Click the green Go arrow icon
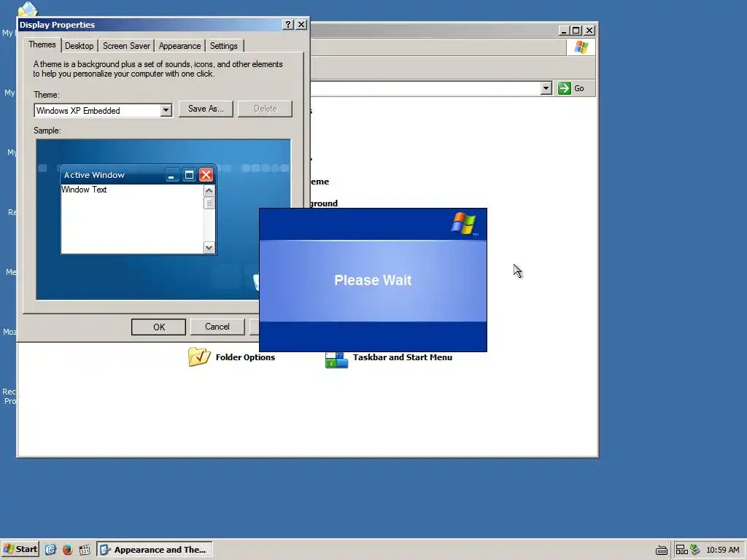The width and height of the screenshot is (747, 560). click(x=564, y=88)
